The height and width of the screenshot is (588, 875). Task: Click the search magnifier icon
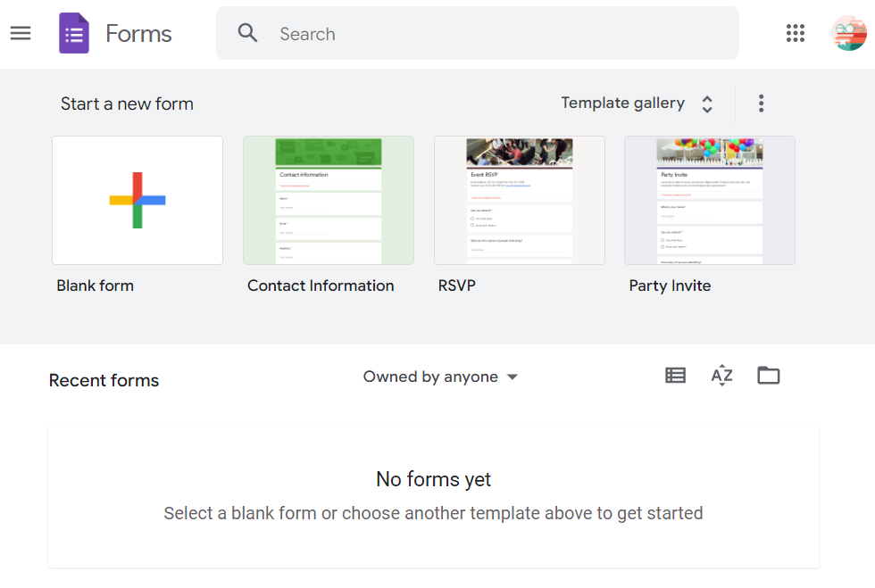click(247, 34)
